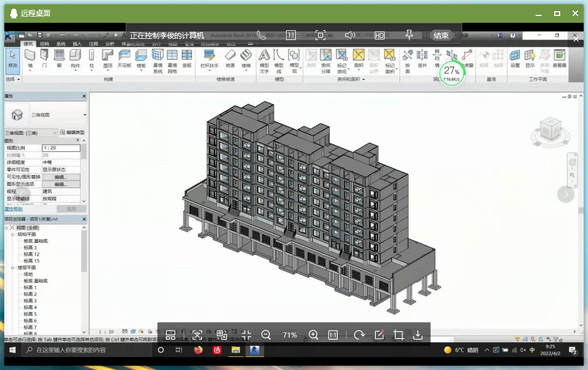Image resolution: width=588 pixels, height=370 pixels.
Task: Select the 修改 (Modify) tool
Action: (12, 59)
